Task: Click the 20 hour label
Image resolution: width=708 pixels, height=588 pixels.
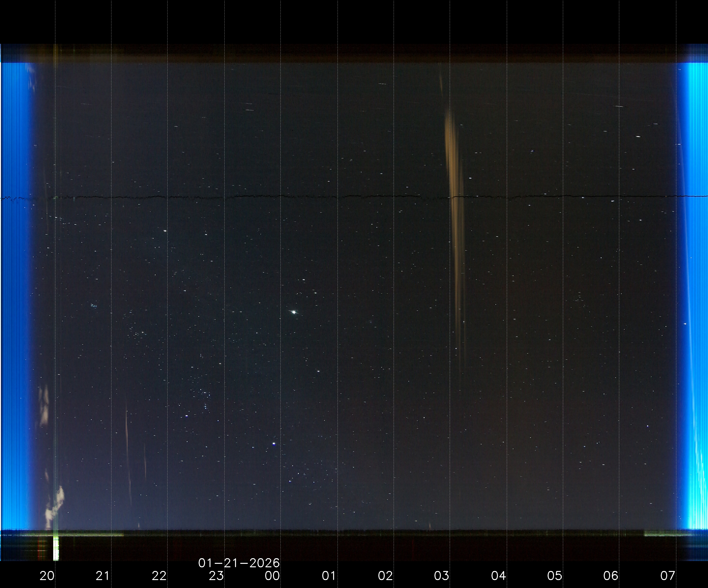Action: (47, 576)
